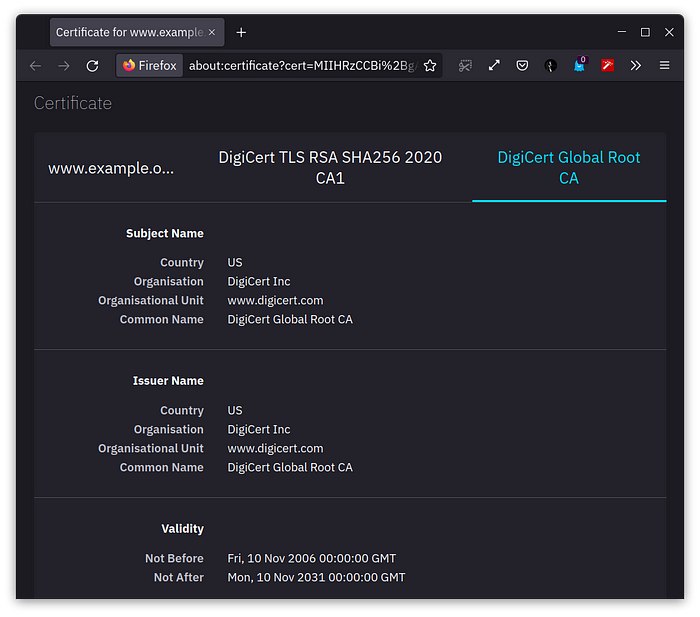Screen dimensions: 700x617
Task: Show more tools overflow chevrons
Action: click(636, 66)
